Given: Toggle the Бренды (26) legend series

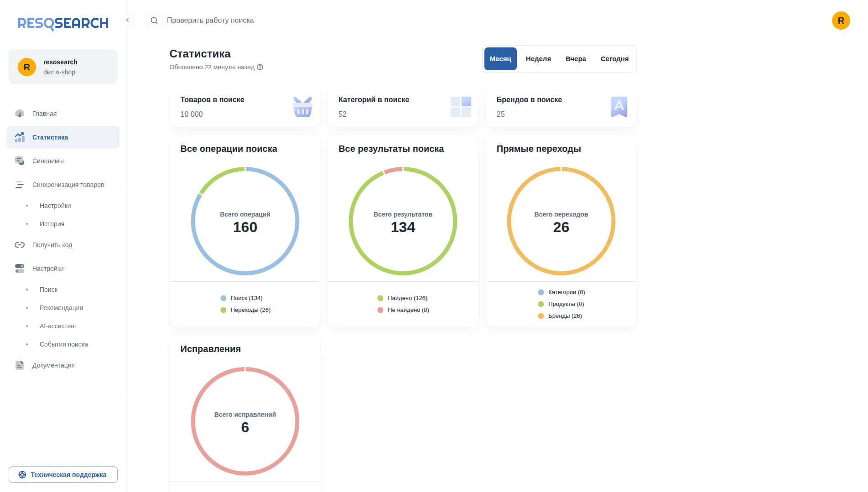Looking at the screenshot, I should tap(560, 316).
